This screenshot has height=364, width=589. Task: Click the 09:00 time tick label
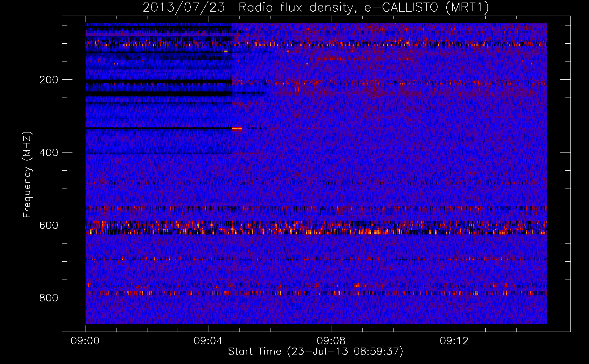click(x=85, y=341)
